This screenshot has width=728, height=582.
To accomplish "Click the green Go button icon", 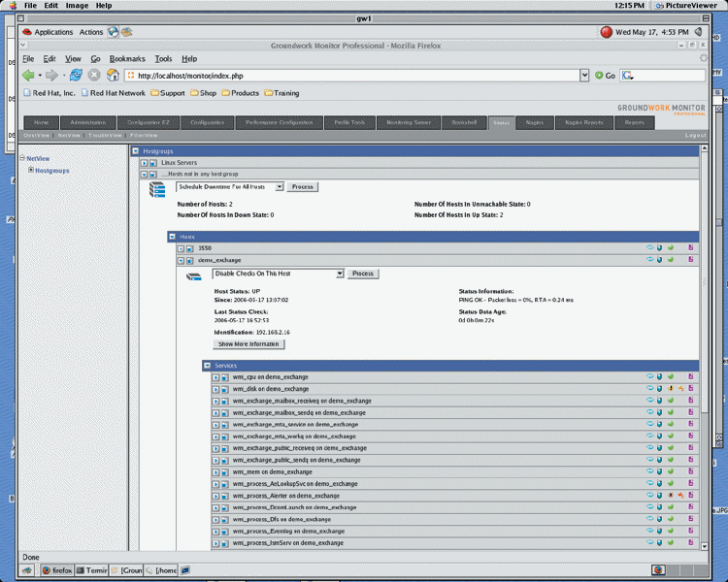I will point(599,76).
